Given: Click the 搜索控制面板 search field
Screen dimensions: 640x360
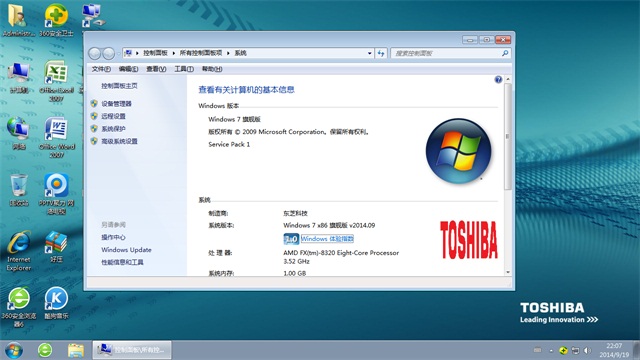Looking at the screenshot, I should [x=447, y=53].
